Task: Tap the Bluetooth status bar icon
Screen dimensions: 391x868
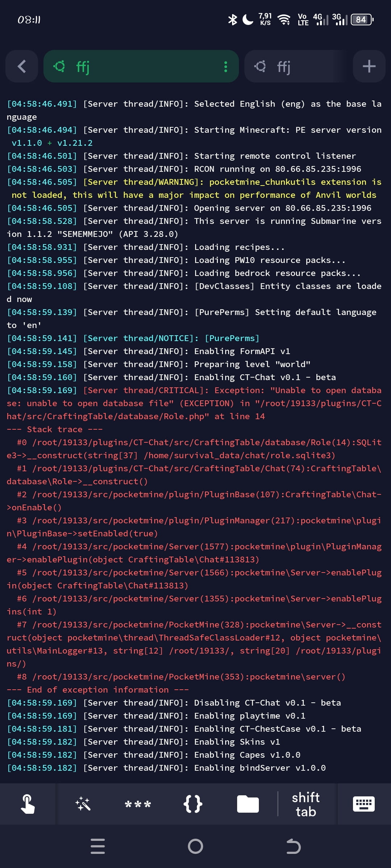Action: coord(232,20)
